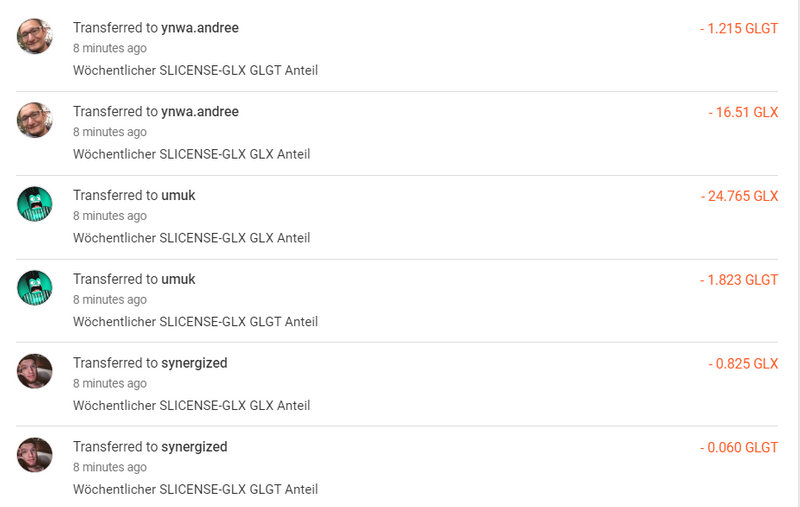
Task: Click synergized avatar on 0.060 GLGT row
Action: pos(35,455)
